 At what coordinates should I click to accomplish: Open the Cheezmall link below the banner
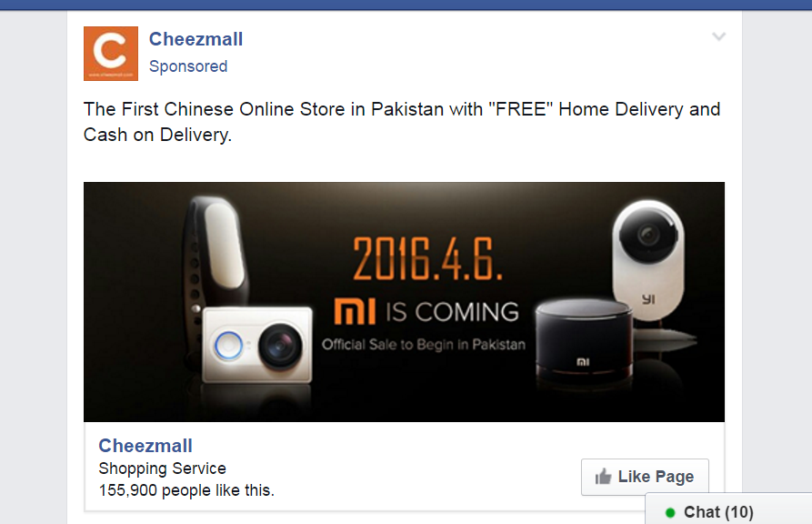tap(145, 446)
